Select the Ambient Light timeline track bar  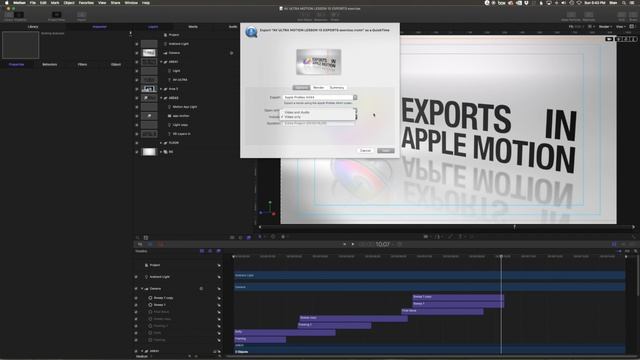(x=429, y=276)
